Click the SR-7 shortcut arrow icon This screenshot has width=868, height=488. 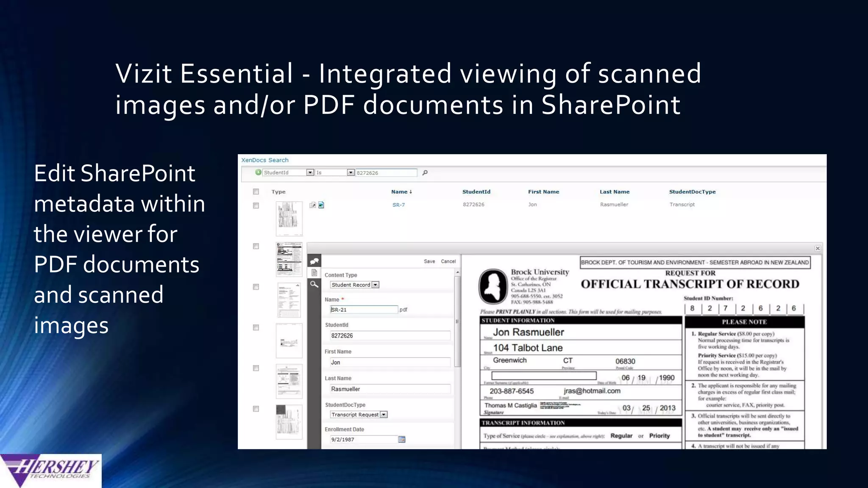coord(313,205)
